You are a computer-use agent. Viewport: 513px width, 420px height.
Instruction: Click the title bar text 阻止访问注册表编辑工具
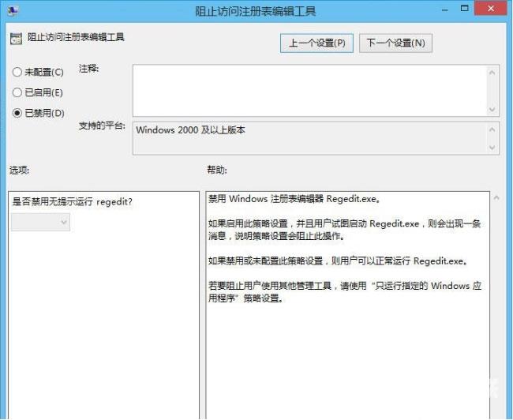pos(256,12)
